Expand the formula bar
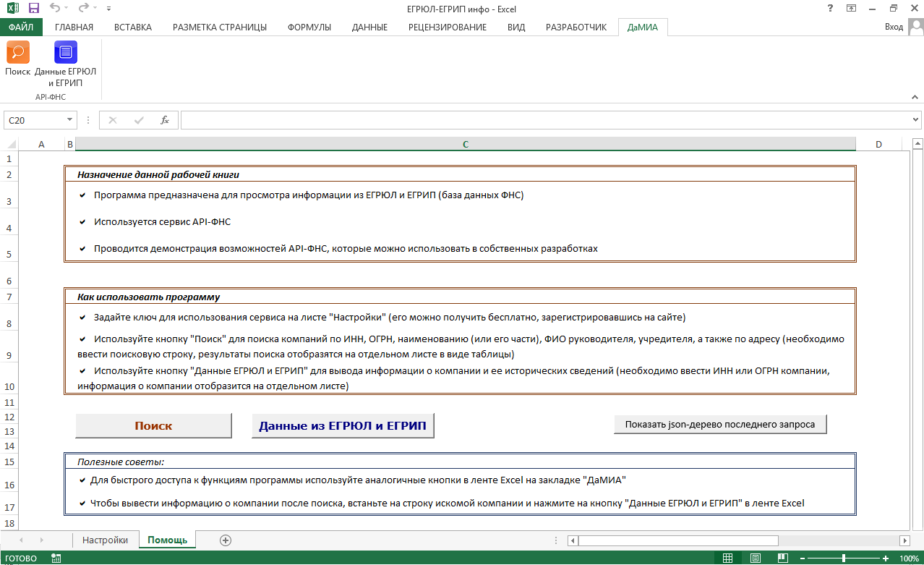The image size is (924, 565). [916, 120]
